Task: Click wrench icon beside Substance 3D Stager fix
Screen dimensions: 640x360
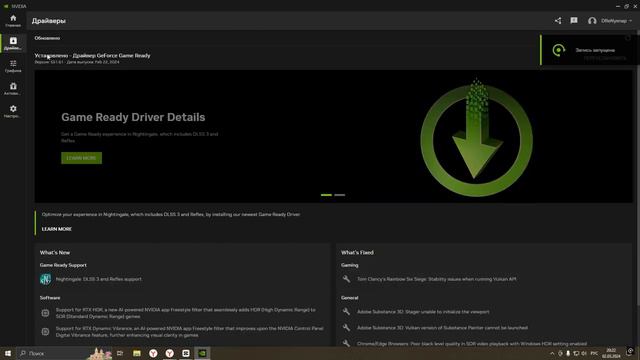Action: point(346,312)
